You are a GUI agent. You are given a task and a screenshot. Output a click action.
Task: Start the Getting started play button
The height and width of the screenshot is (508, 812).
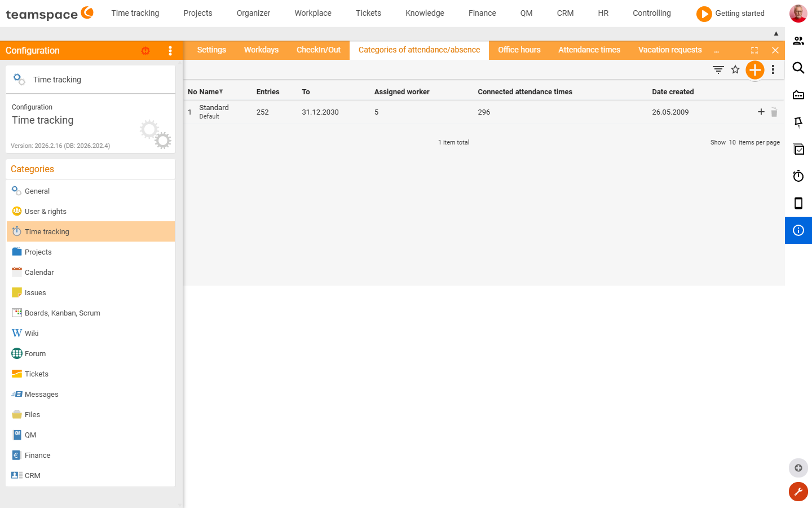704,14
